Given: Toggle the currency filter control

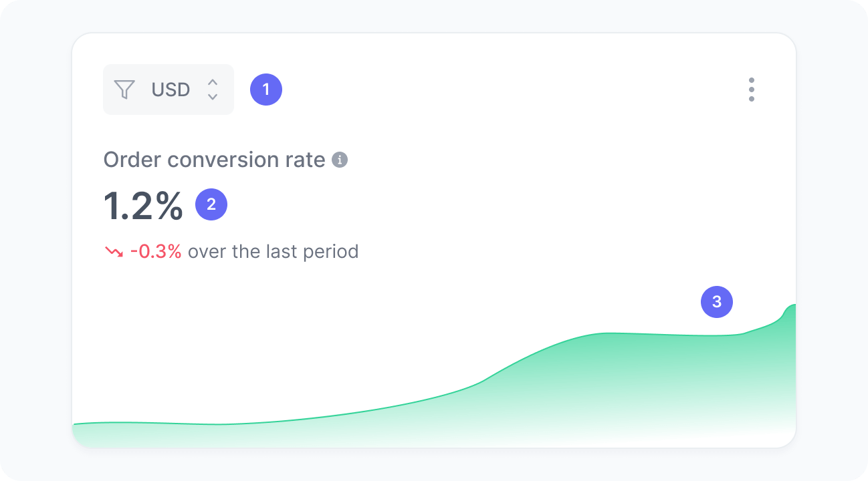Looking at the screenshot, I should 169,90.
